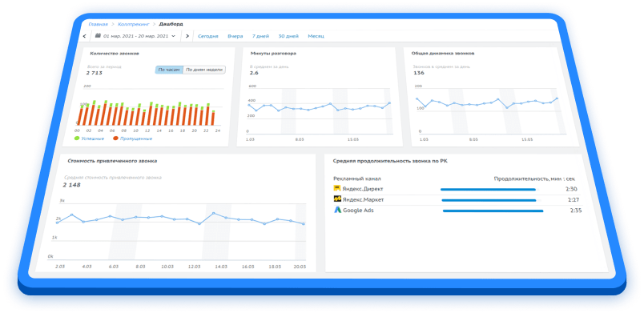
Task: Click the Минуты разговора widget title
Action: [x=273, y=54]
